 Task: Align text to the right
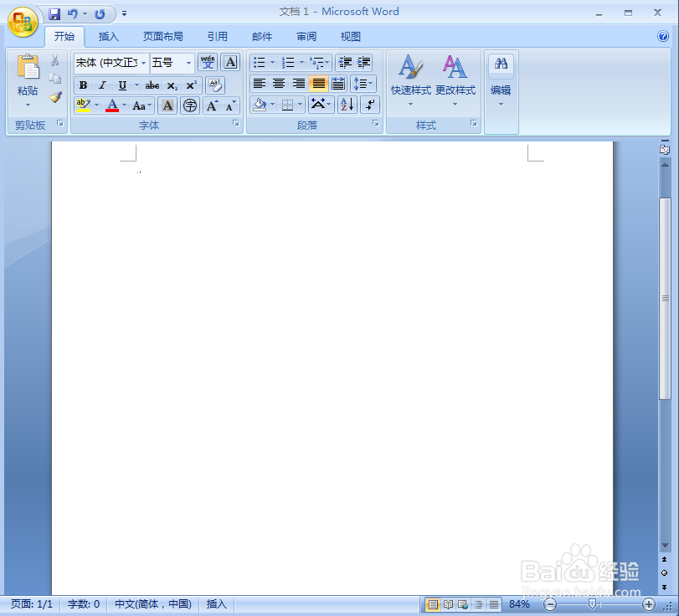tap(298, 84)
